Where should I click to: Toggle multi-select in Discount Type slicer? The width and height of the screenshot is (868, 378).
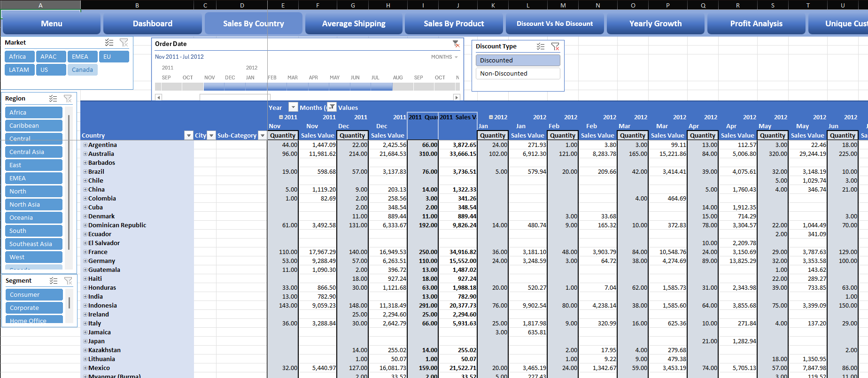[541, 46]
